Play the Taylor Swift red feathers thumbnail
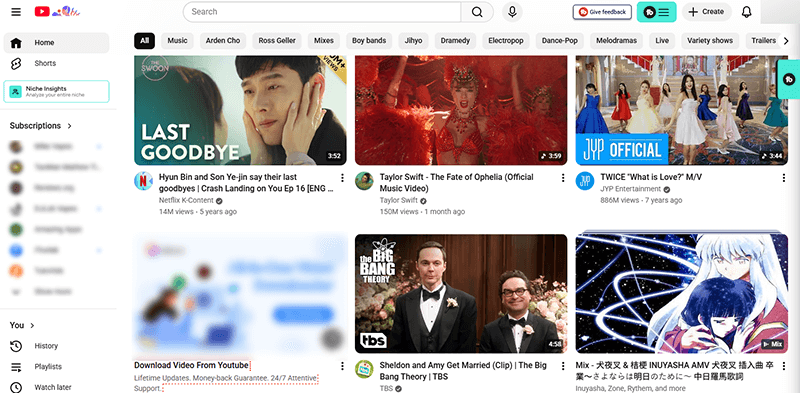The image size is (800, 393). point(461,110)
